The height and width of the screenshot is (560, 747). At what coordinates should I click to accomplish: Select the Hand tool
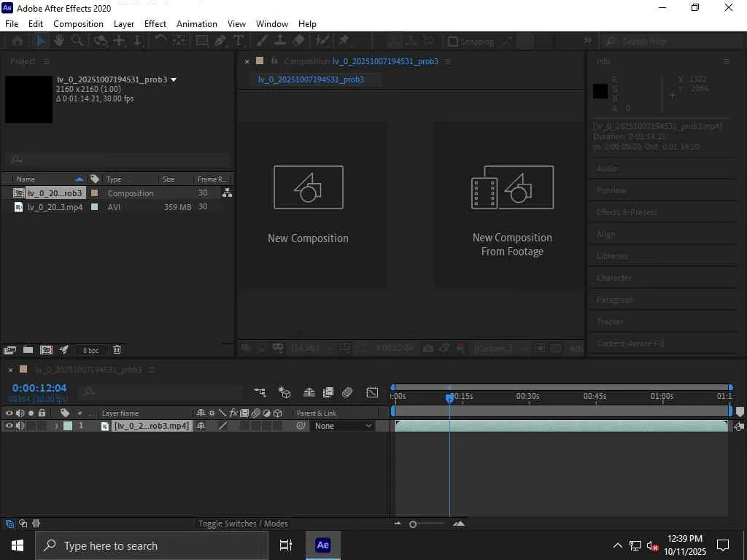pyautogui.click(x=58, y=42)
